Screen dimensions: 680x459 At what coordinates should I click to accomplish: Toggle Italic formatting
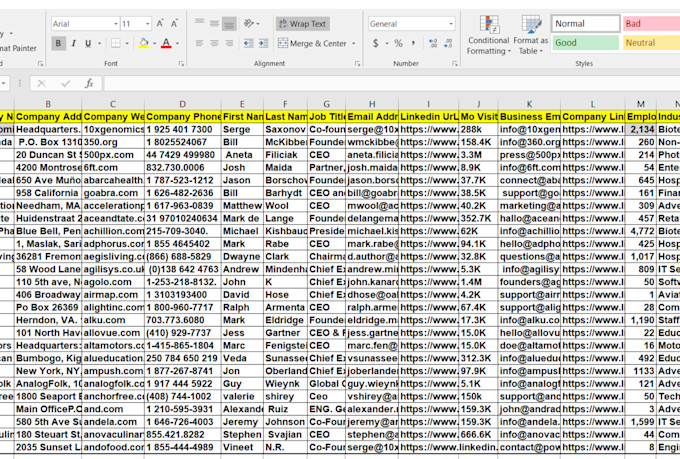74,43
